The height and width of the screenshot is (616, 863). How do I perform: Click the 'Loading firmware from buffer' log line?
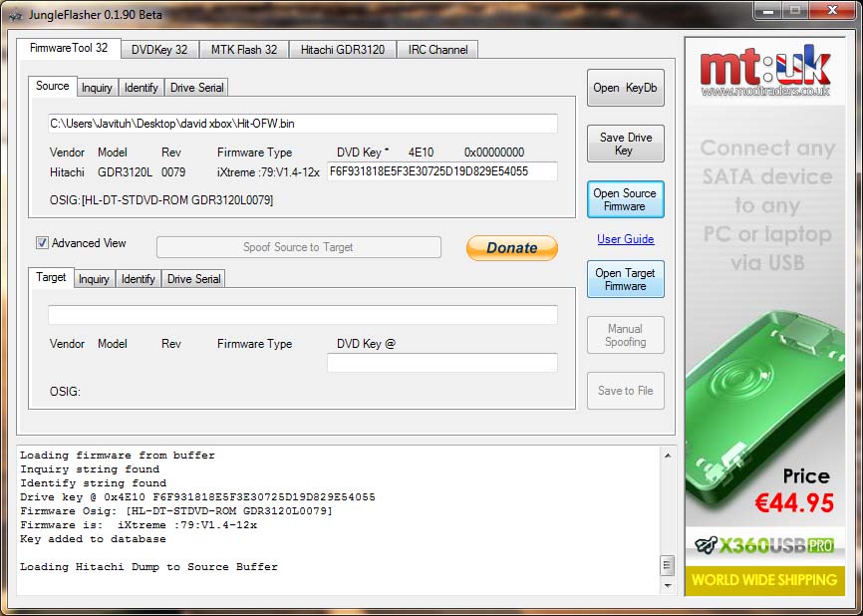pyautogui.click(x=118, y=456)
